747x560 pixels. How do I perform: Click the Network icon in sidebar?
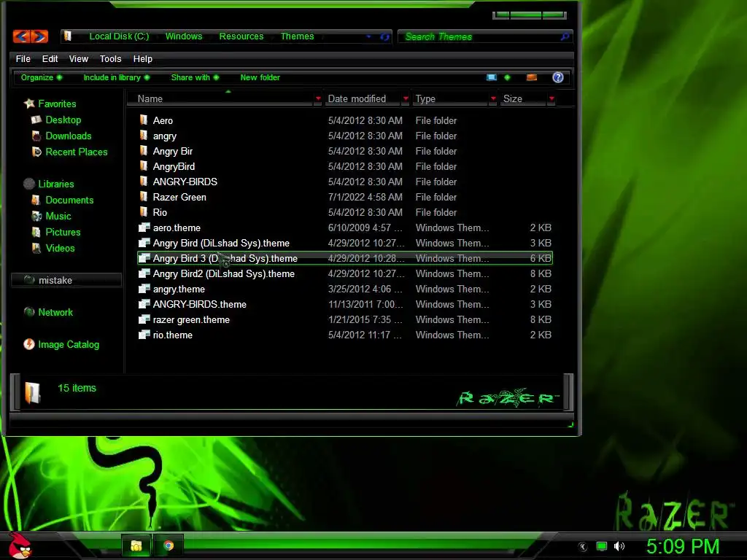click(x=29, y=312)
